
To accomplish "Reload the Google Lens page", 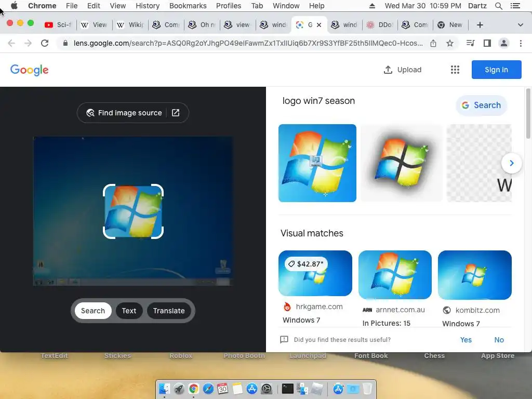I will pyautogui.click(x=45, y=43).
